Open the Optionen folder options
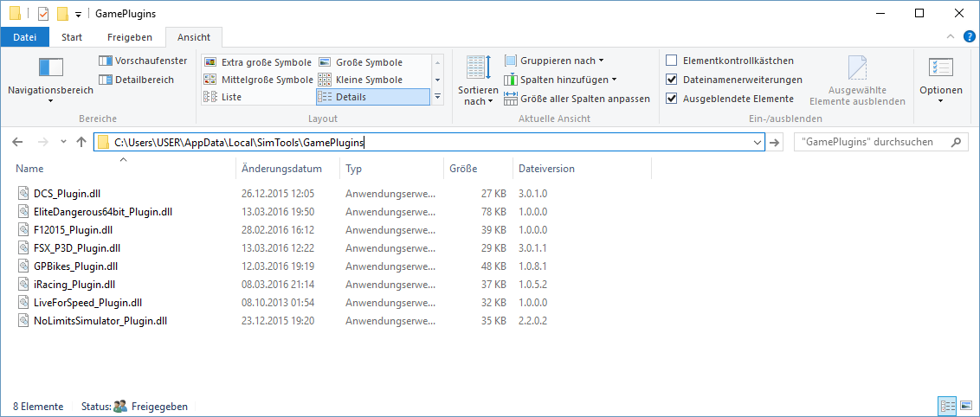Image resolution: width=980 pixels, height=417 pixels. pyautogui.click(x=941, y=80)
